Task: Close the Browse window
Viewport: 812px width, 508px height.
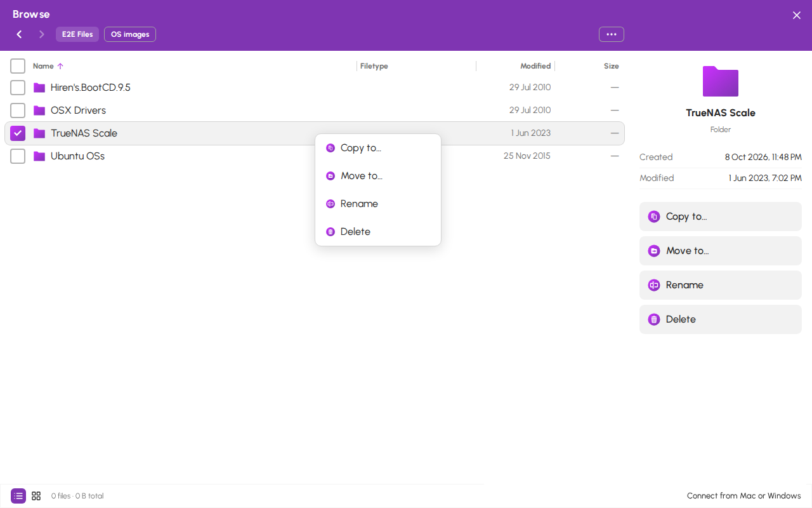Action: [797, 15]
